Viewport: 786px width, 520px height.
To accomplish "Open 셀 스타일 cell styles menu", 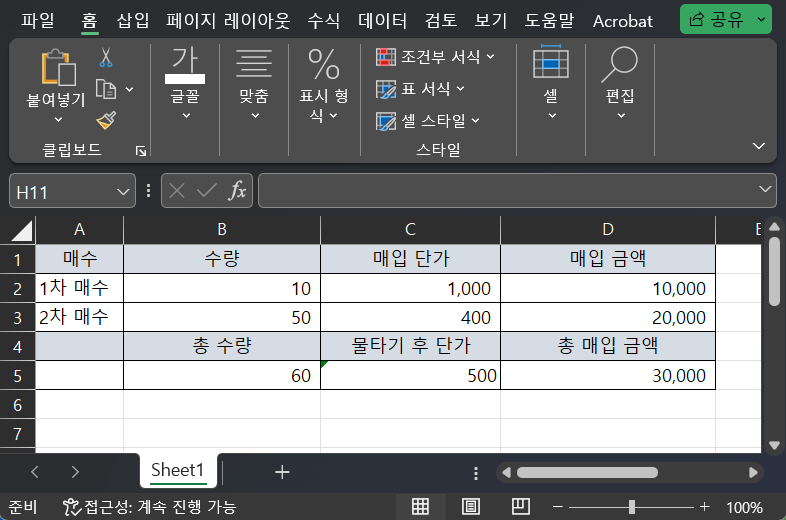I will coord(428,121).
